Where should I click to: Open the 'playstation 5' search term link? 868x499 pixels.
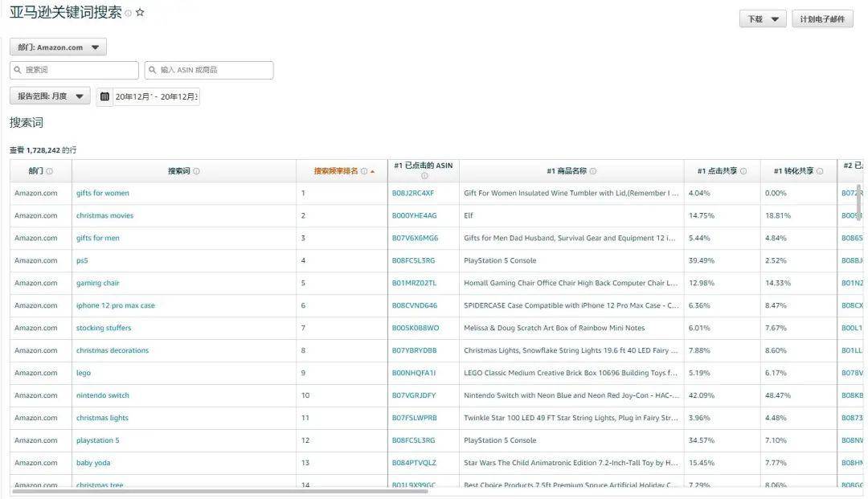point(97,440)
